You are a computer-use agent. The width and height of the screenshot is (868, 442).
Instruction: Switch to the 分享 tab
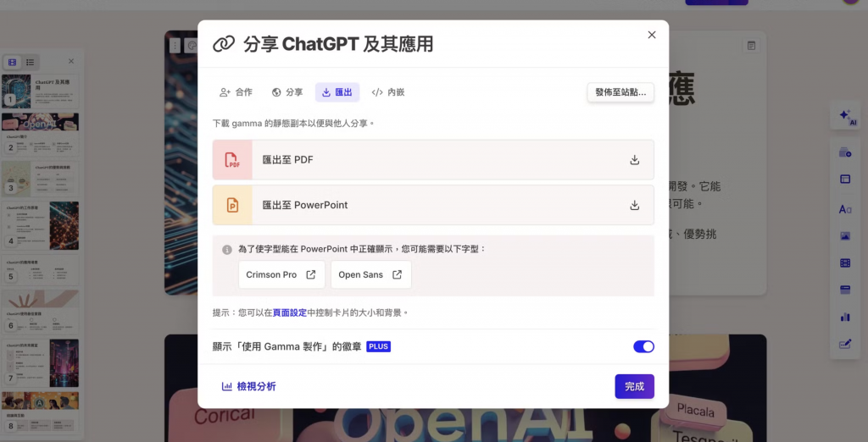pos(287,92)
